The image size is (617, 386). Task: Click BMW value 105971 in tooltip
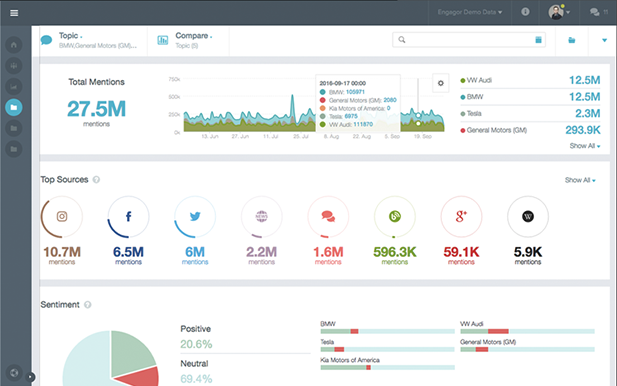click(x=355, y=92)
